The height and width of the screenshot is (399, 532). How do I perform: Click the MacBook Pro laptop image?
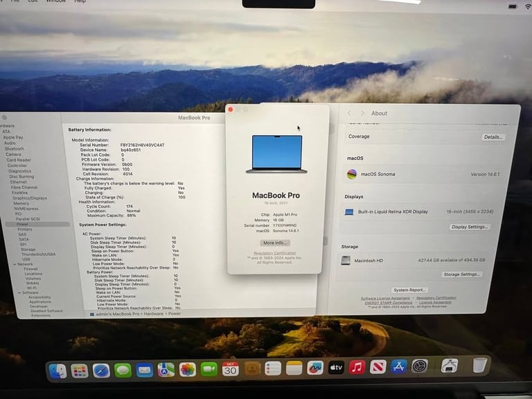pyautogui.click(x=276, y=154)
